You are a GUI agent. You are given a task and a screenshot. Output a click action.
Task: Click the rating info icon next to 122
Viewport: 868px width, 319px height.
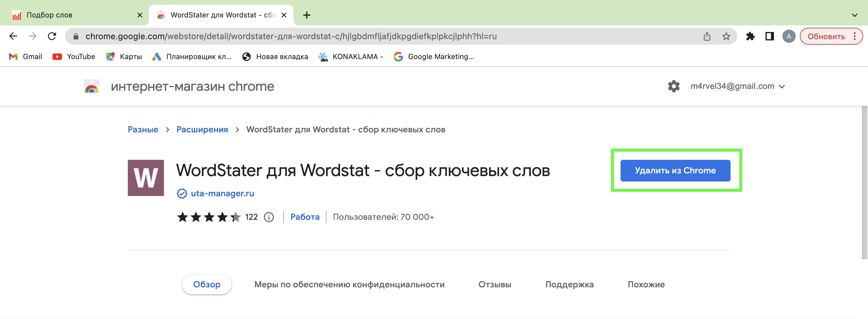[269, 217]
